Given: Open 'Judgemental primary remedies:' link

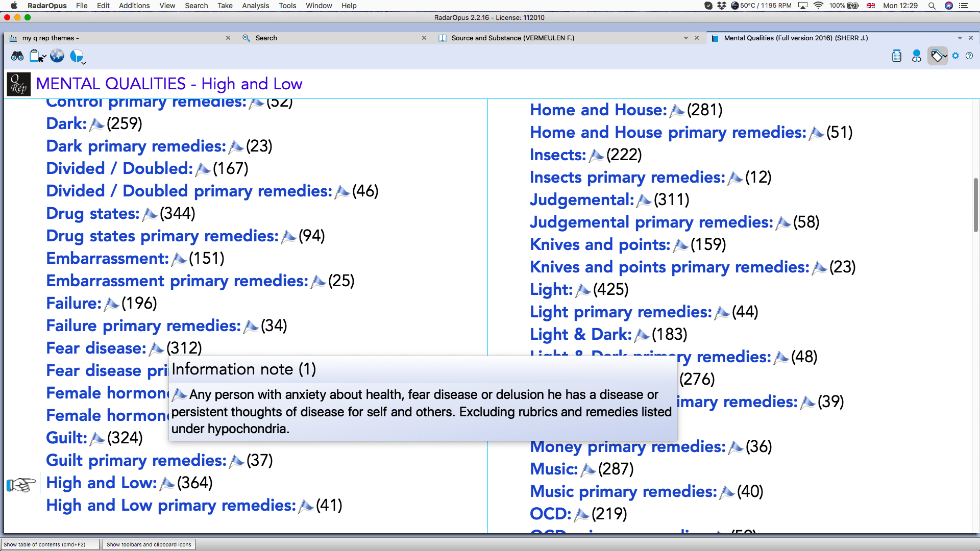Looking at the screenshot, I should 651,222.
